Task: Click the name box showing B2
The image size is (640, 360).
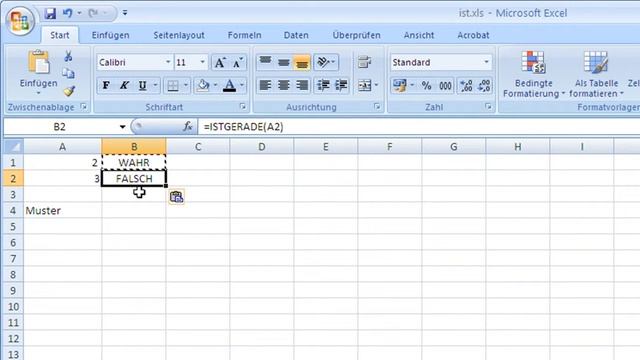Action: click(60, 127)
